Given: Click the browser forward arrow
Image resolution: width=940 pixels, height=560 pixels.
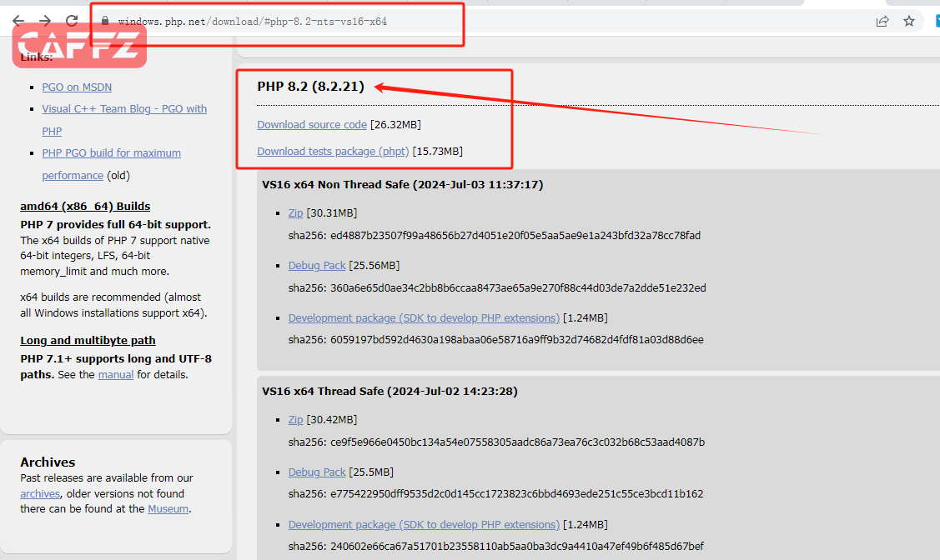Looking at the screenshot, I should 45,21.
